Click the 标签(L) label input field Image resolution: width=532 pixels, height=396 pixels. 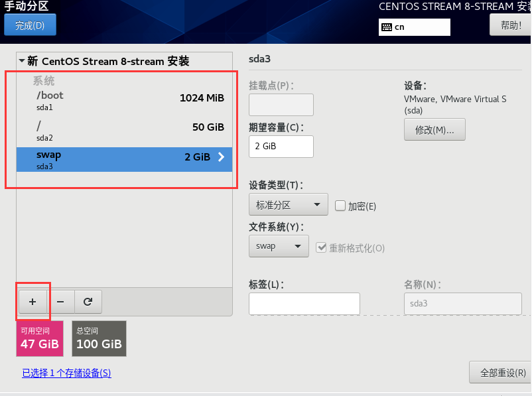[x=304, y=304]
